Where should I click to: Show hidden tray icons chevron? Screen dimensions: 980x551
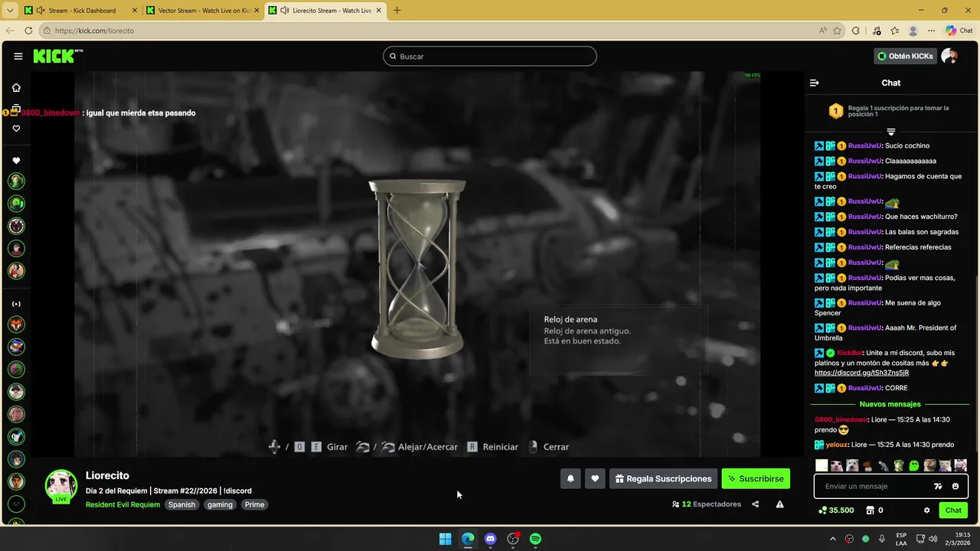[x=832, y=539]
